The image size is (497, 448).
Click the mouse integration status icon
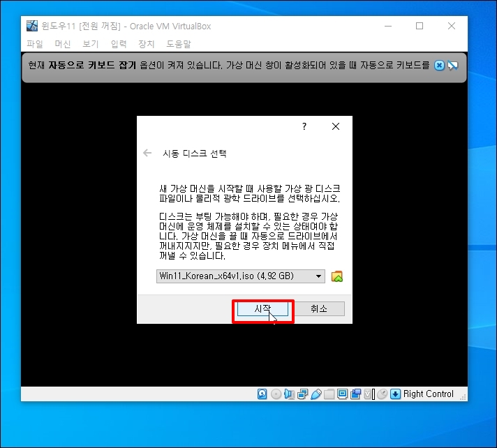coord(383,394)
